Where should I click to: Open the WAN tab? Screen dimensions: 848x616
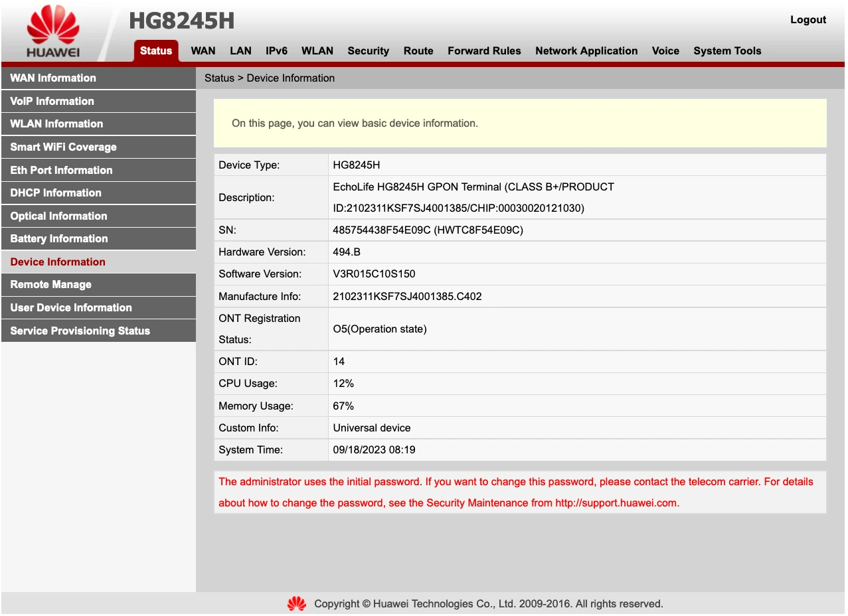pyautogui.click(x=203, y=51)
